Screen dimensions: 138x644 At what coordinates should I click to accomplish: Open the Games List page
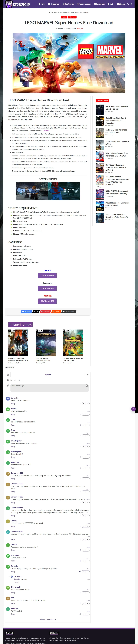(x=99, y=4)
